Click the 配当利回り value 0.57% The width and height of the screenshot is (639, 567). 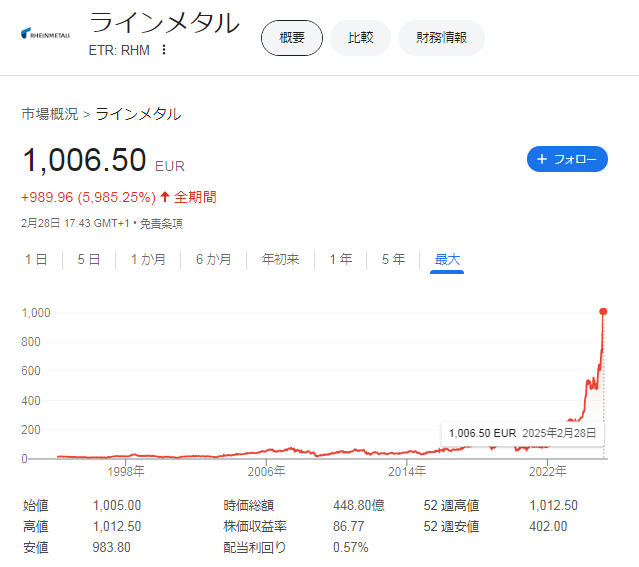350,547
